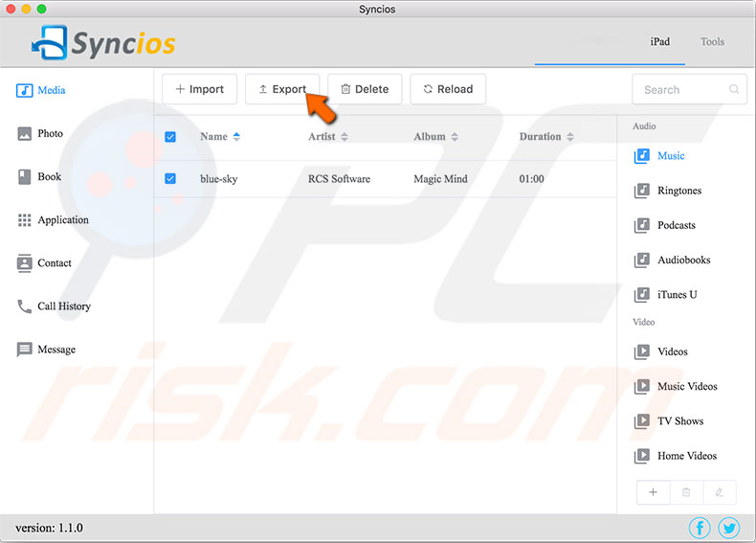The width and height of the screenshot is (756, 543).
Task: Click the version: 1.1.0 status text
Action: click(x=49, y=528)
